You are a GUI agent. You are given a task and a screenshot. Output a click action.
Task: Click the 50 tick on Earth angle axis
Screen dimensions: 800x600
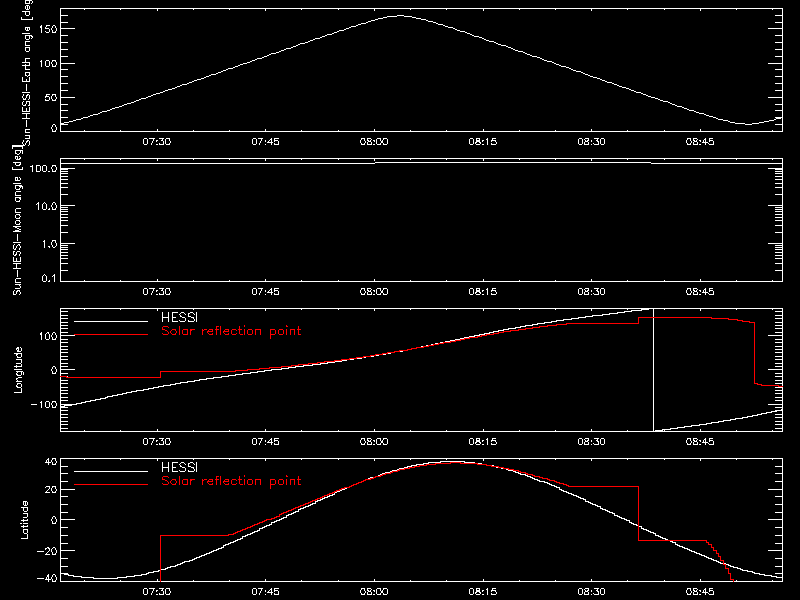click(x=51, y=98)
